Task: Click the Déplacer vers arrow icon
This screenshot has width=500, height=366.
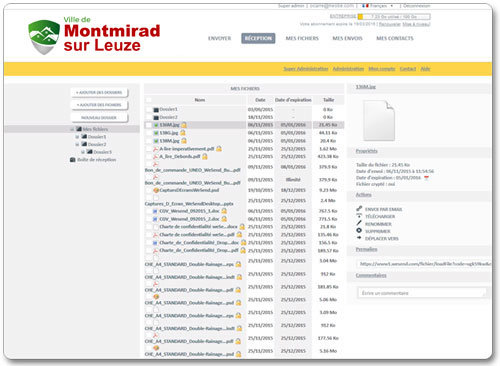Action: tap(359, 238)
